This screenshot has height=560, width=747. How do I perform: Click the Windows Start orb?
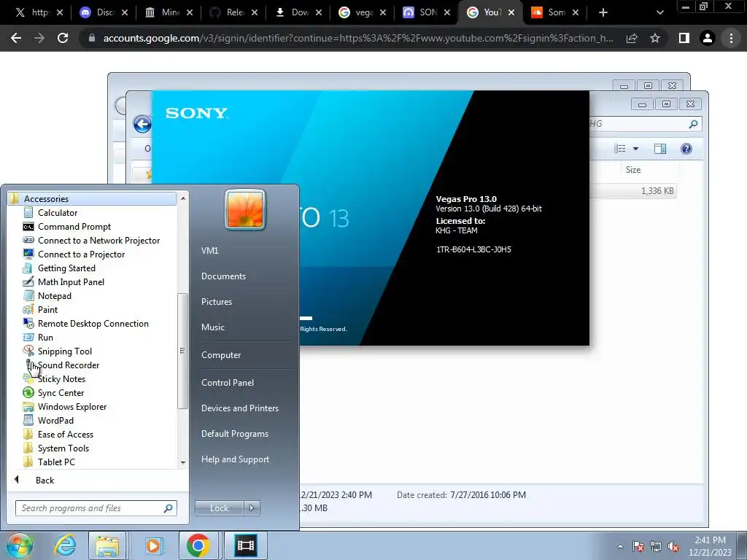pyautogui.click(x=20, y=545)
